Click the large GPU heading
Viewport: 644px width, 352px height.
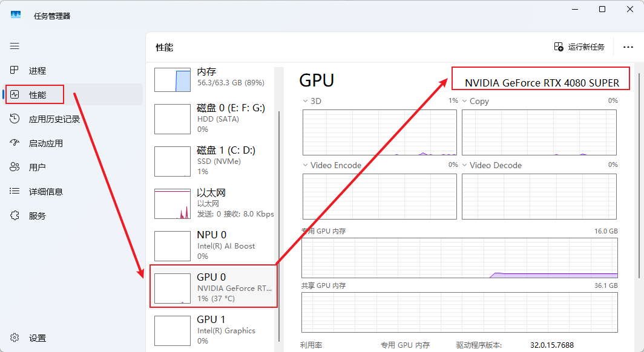317,80
